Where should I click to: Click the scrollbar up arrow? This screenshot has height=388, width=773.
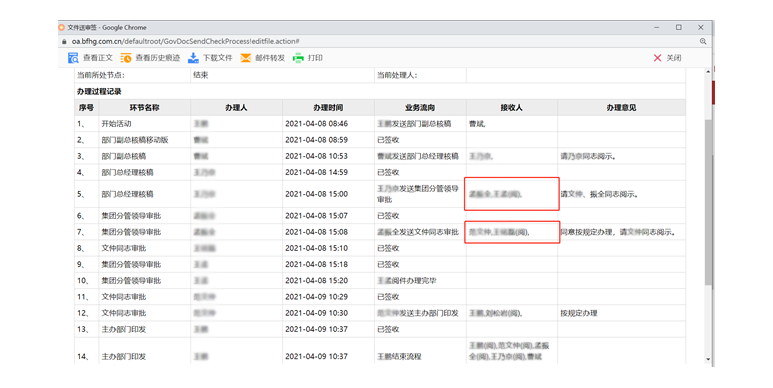[x=708, y=72]
